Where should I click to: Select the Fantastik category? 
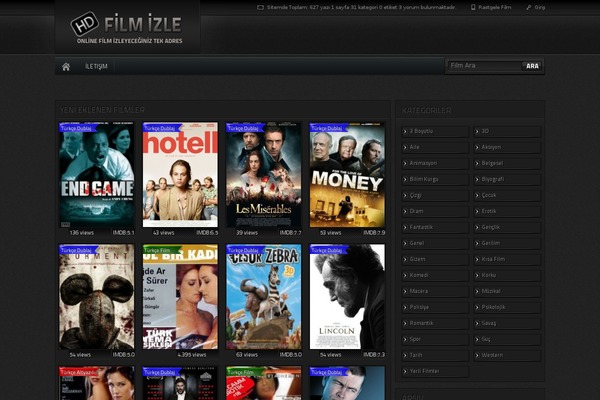point(435,227)
